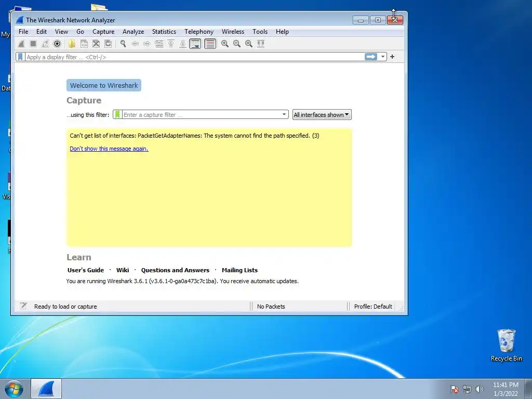
Task: Open the Wiki link
Action: [123, 270]
